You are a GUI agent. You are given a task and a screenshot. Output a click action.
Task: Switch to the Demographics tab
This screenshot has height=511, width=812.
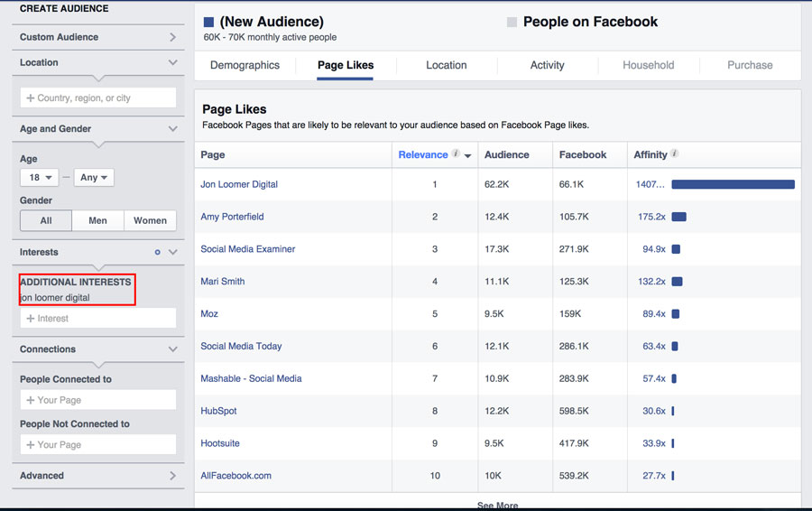point(245,65)
